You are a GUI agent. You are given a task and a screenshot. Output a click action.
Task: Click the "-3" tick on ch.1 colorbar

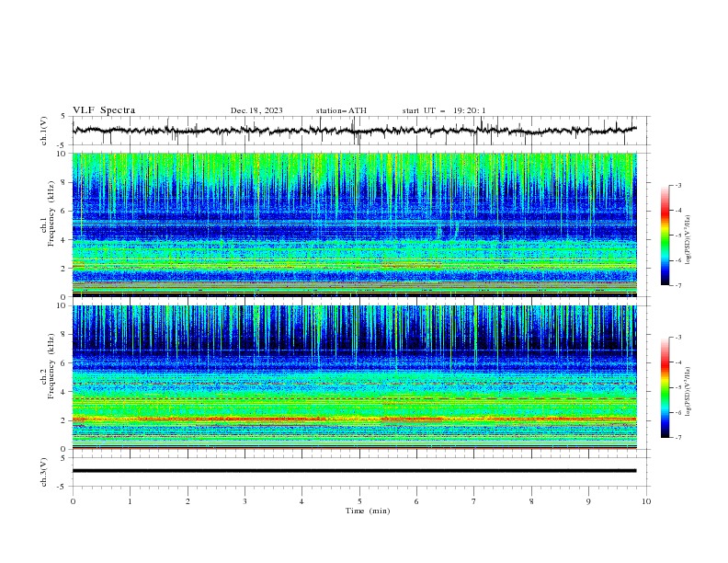(x=678, y=185)
